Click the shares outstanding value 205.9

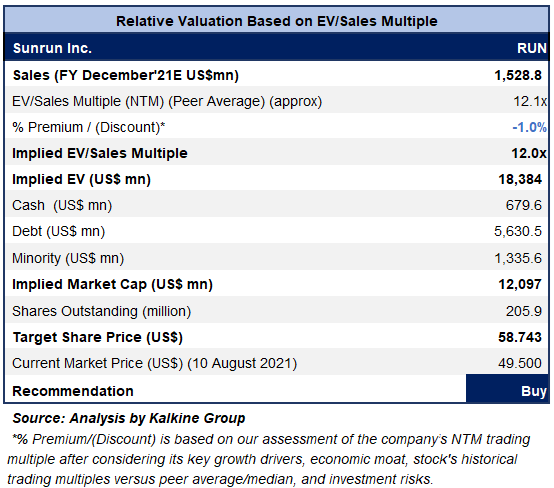click(524, 311)
